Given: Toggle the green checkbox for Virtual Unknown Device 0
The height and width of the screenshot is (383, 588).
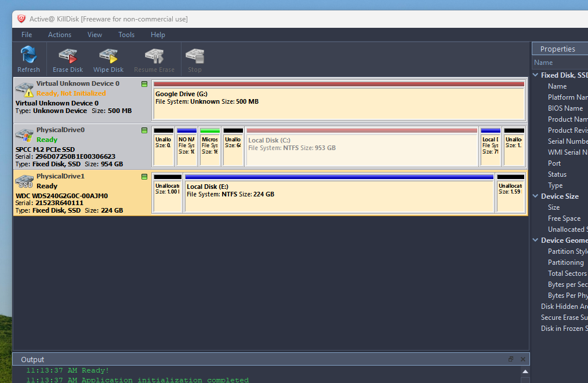Looking at the screenshot, I should [144, 84].
